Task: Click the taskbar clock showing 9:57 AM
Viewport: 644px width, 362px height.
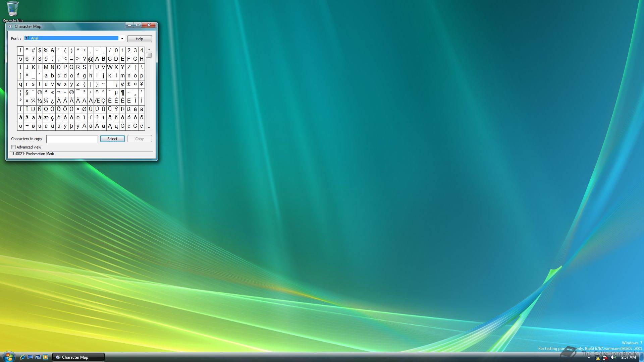Action: tap(628, 357)
